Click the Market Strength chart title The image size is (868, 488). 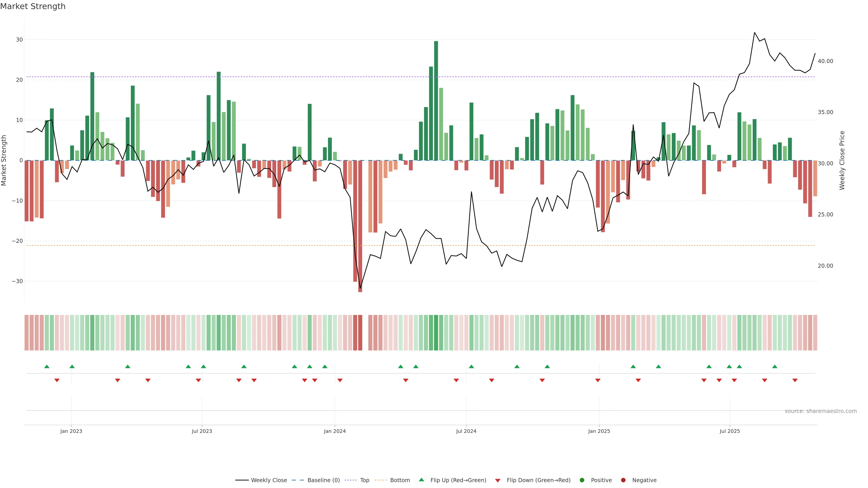[33, 6]
